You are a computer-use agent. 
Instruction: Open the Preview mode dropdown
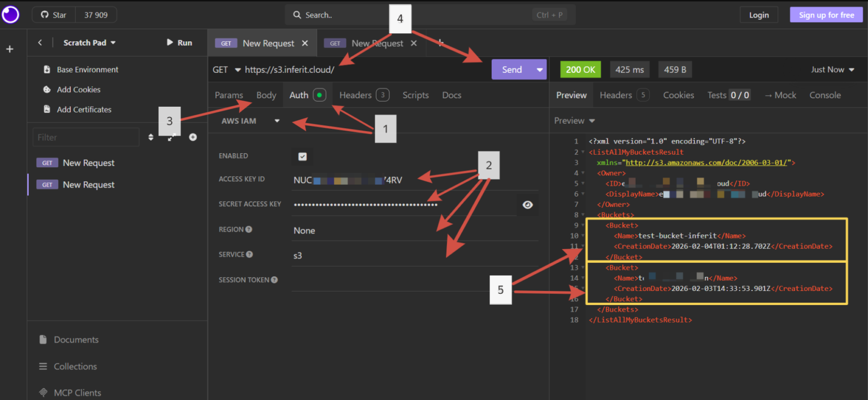click(575, 120)
